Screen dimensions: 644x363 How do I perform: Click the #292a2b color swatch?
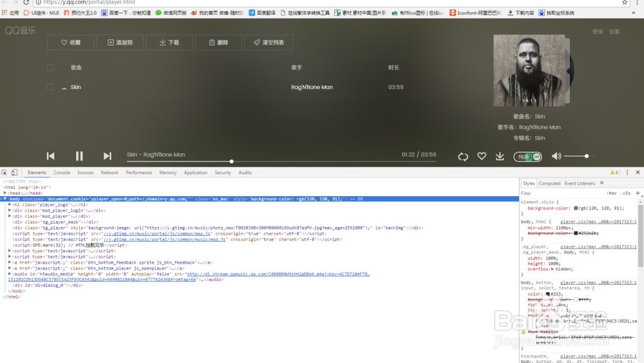(x=576, y=233)
